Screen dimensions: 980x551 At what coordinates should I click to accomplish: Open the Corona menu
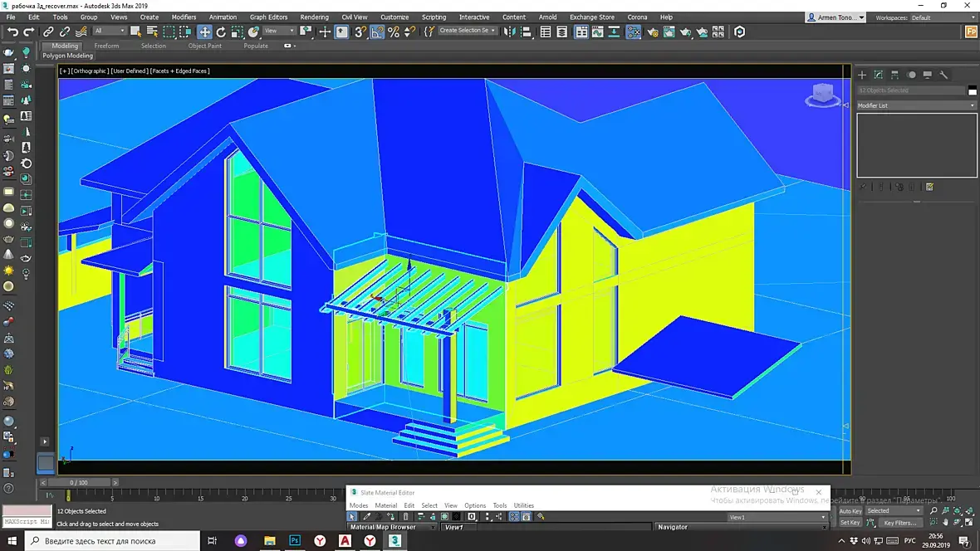pyautogui.click(x=638, y=17)
